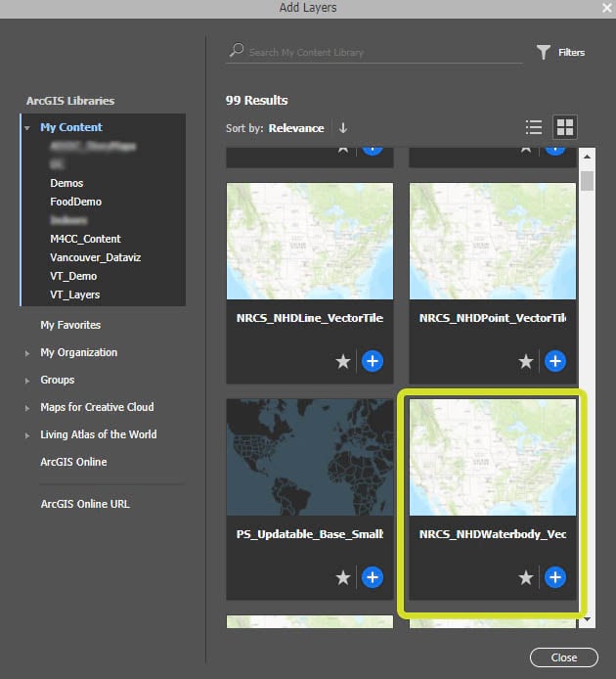
Task: Open the VT_Demo folder
Action: pos(73,276)
